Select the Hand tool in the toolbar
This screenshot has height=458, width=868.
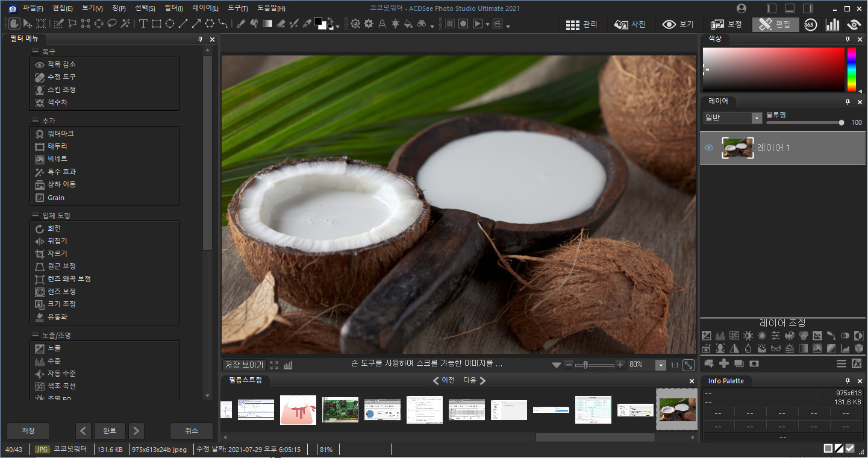[14, 24]
